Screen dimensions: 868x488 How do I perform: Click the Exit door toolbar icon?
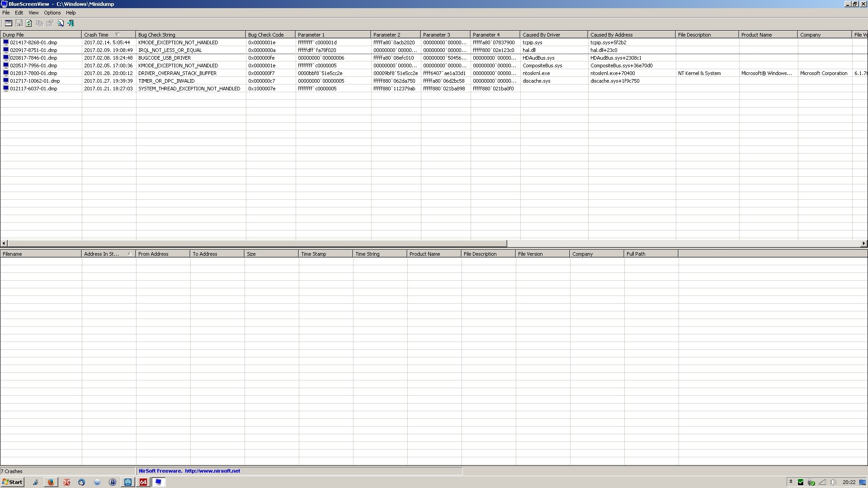71,23
